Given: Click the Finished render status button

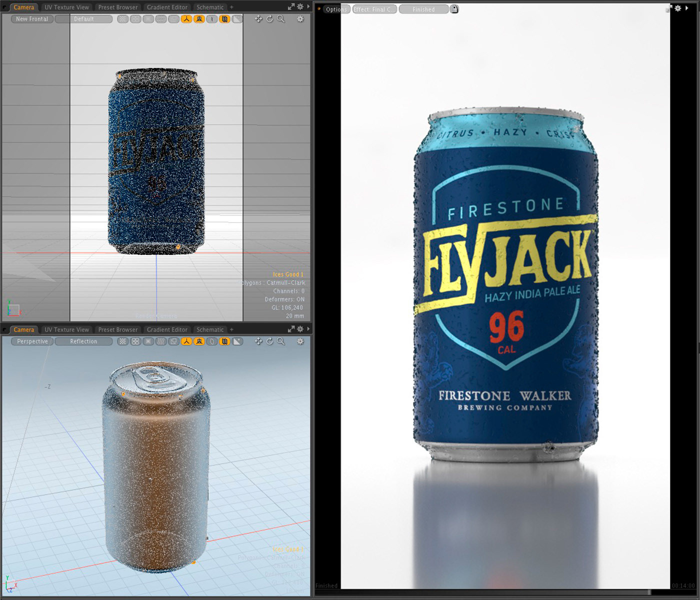Looking at the screenshot, I should tap(423, 9).
